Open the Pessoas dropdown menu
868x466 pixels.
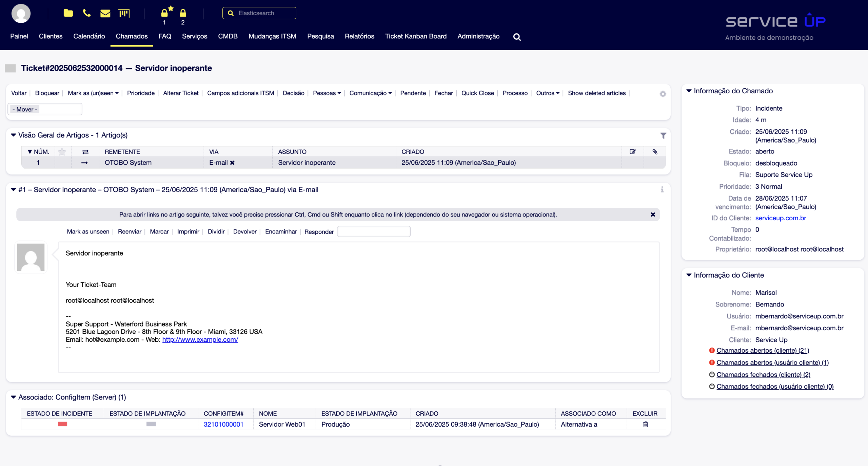(x=327, y=93)
